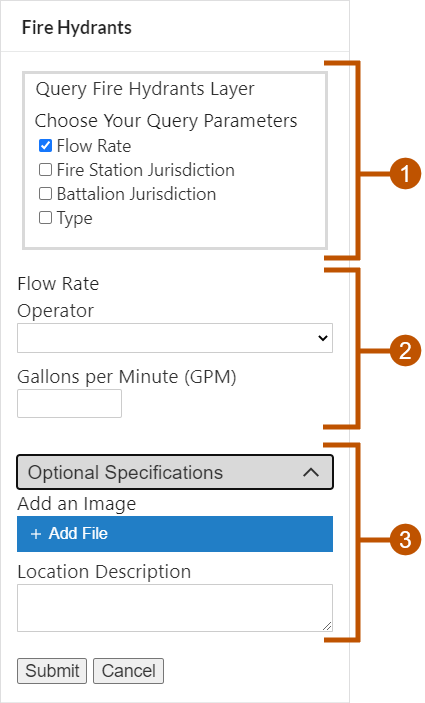The width and height of the screenshot is (425, 703).
Task: Select the Flow Rate label text
Action: click(58, 283)
